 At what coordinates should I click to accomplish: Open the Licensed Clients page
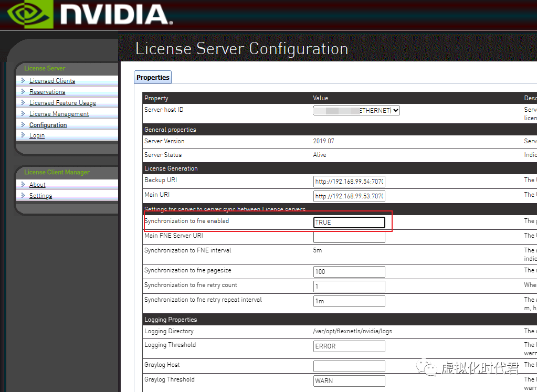[52, 81]
